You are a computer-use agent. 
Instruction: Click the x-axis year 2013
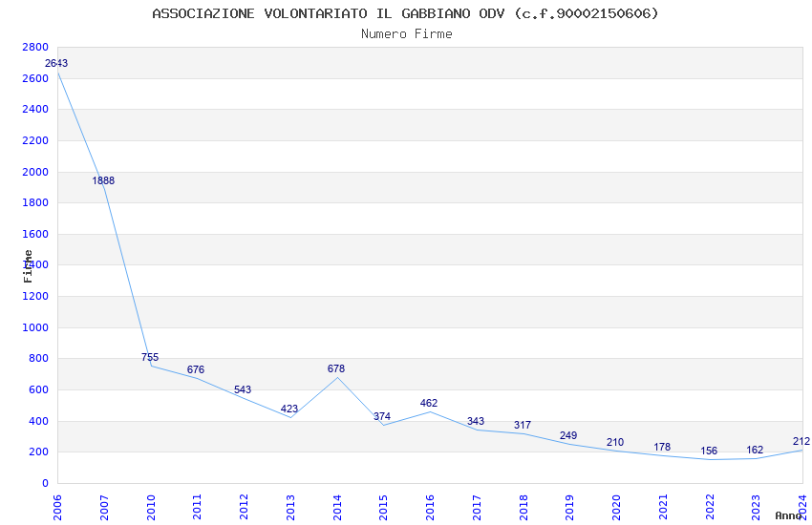click(290, 507)
